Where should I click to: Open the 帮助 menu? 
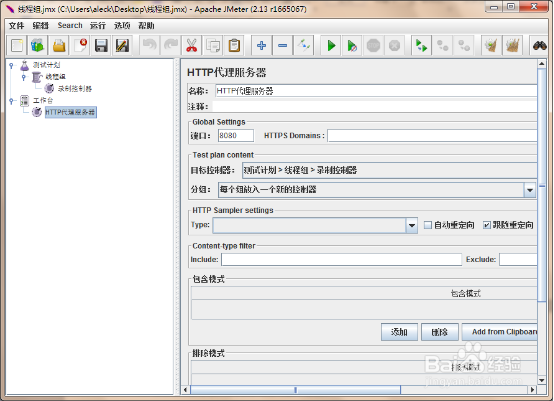tap(146, 25)
